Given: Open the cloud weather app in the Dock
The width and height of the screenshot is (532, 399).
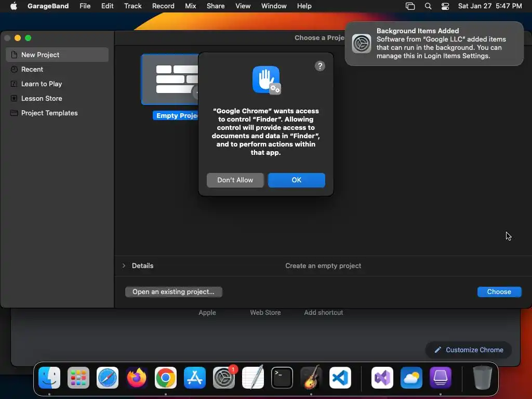Looking at the screenshot, I should pos(411,378).
